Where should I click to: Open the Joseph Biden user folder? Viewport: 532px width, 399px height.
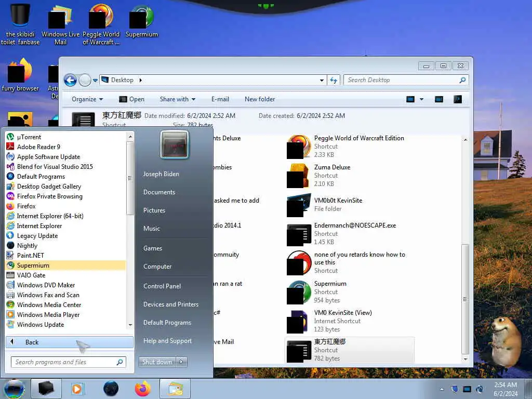(161, 174)
